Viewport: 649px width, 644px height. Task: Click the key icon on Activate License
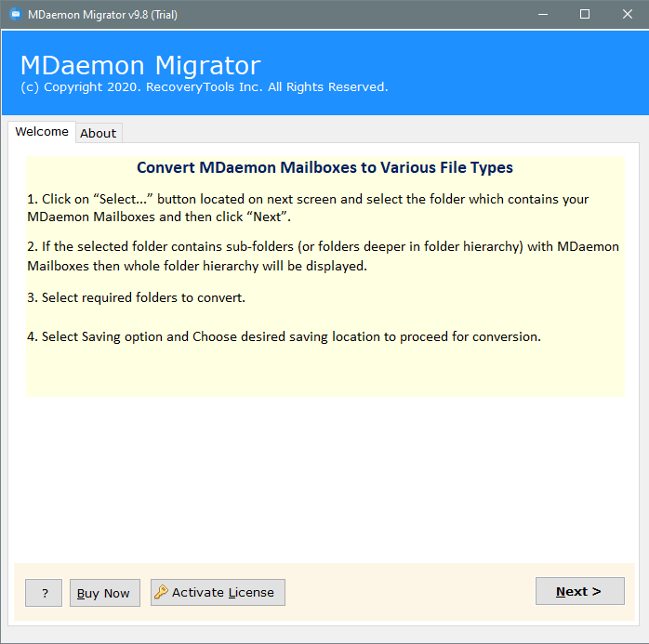click(x=161, y=592)
